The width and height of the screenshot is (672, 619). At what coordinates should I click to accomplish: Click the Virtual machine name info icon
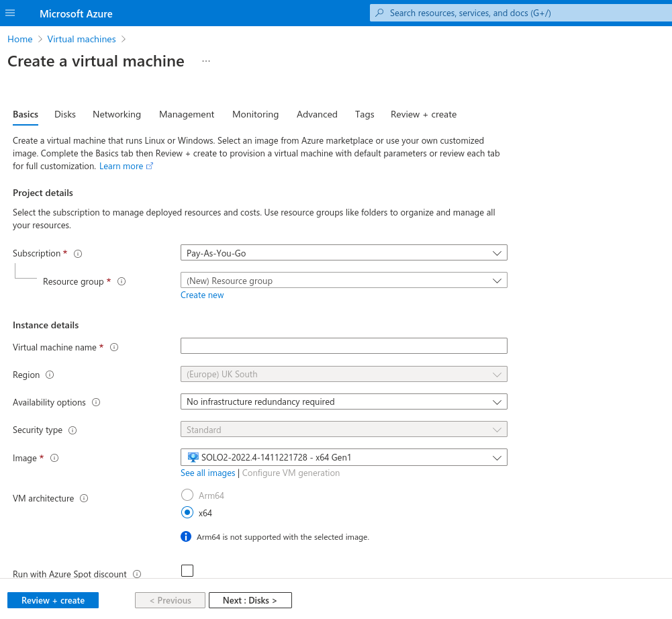114,347
